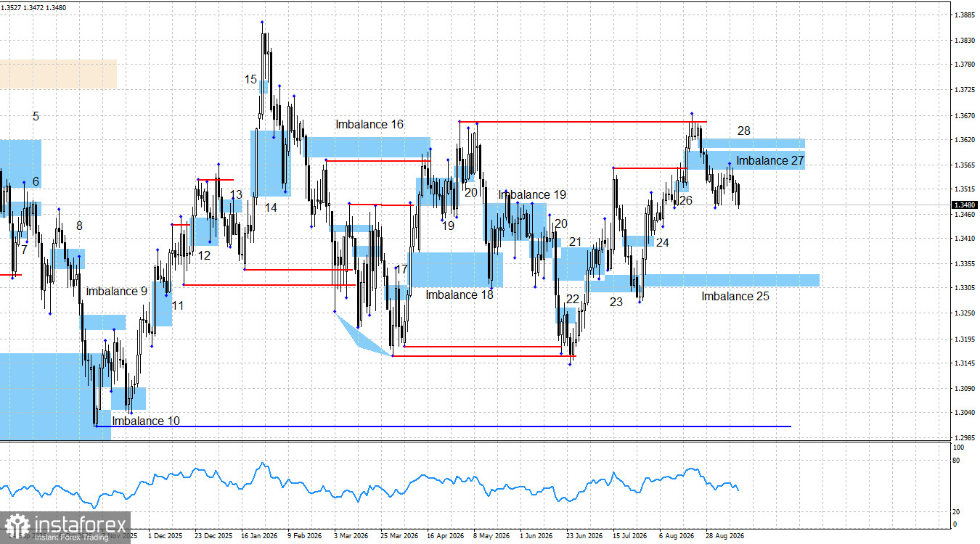Click the InstaForex logo icon

[x=16, y=526]
